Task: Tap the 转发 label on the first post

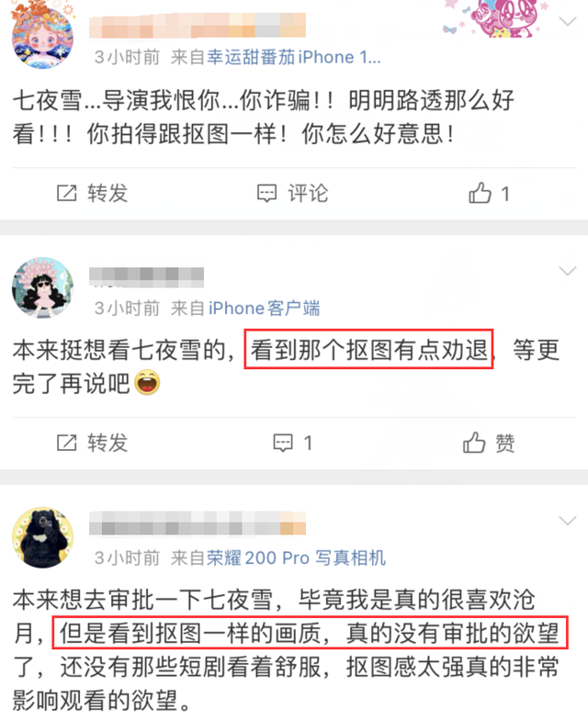Action: (x=107, y=193)
